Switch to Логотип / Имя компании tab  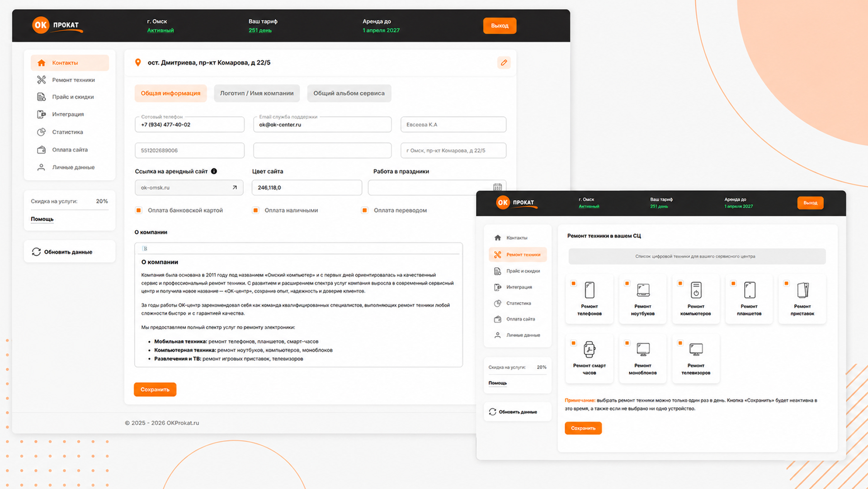257,93
